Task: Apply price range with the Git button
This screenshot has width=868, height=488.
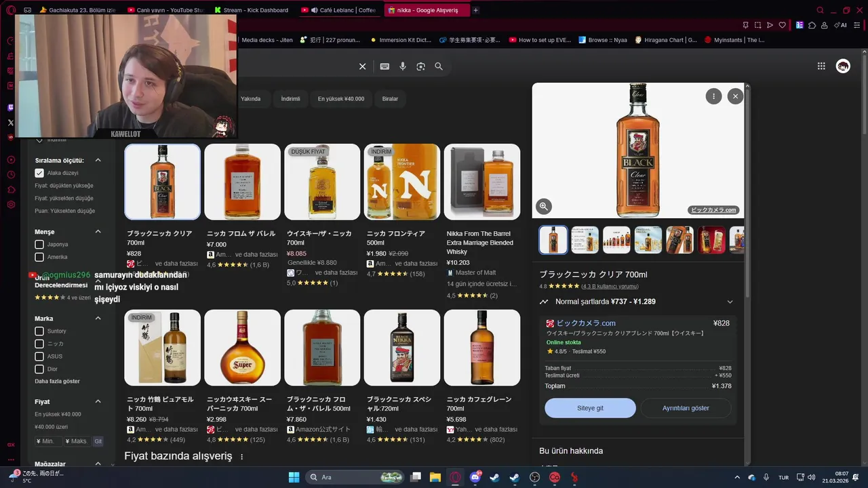Action: pos(98,441)
